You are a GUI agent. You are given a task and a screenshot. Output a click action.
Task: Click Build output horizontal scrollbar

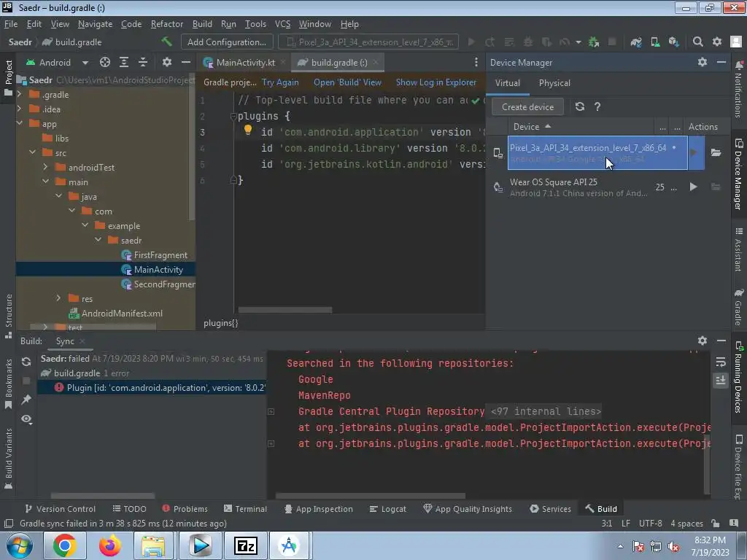click(x=370, y=496)
